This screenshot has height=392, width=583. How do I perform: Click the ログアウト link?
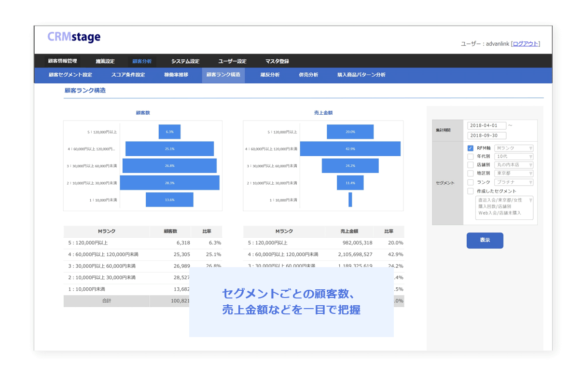point(525,43)
